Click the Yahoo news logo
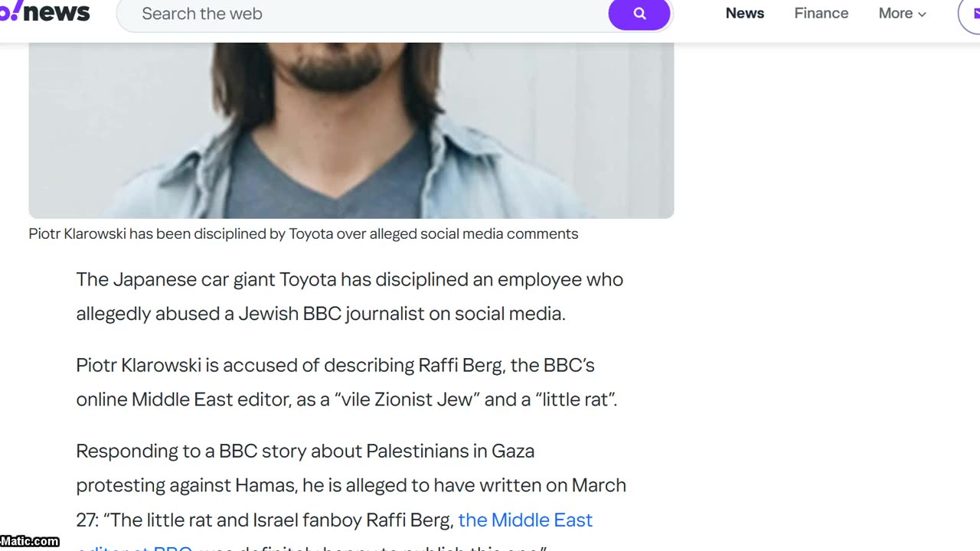The image size is (980, 551). pos(44,11)
